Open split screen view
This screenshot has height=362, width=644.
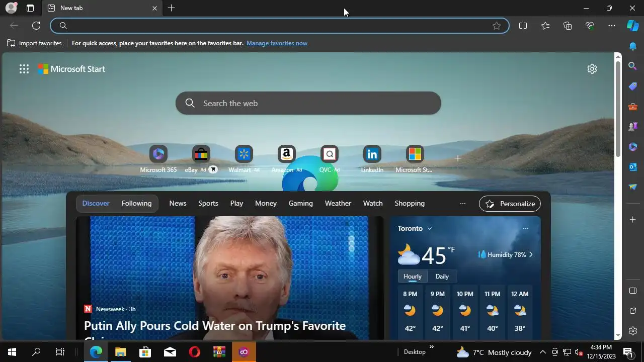(523, 26)
